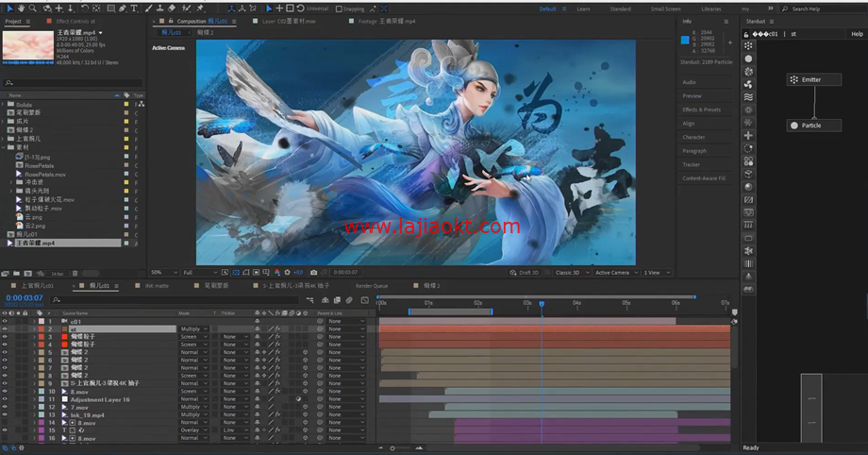Click the trash icon in Project panel
The height and width of the screenshot is (455, 868).
pyautogui.click(x=75, y=273)
